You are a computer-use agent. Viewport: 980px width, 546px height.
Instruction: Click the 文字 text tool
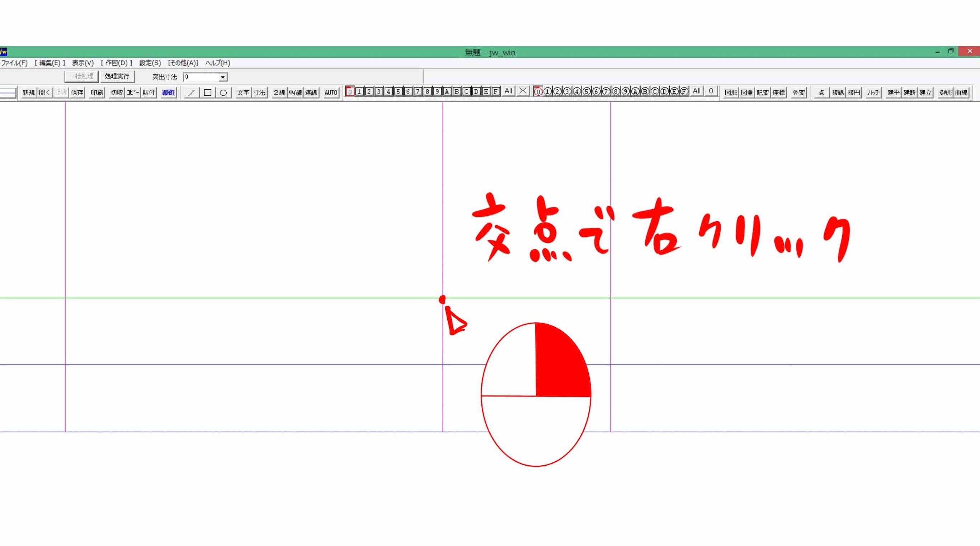click(x=243, y=92)
